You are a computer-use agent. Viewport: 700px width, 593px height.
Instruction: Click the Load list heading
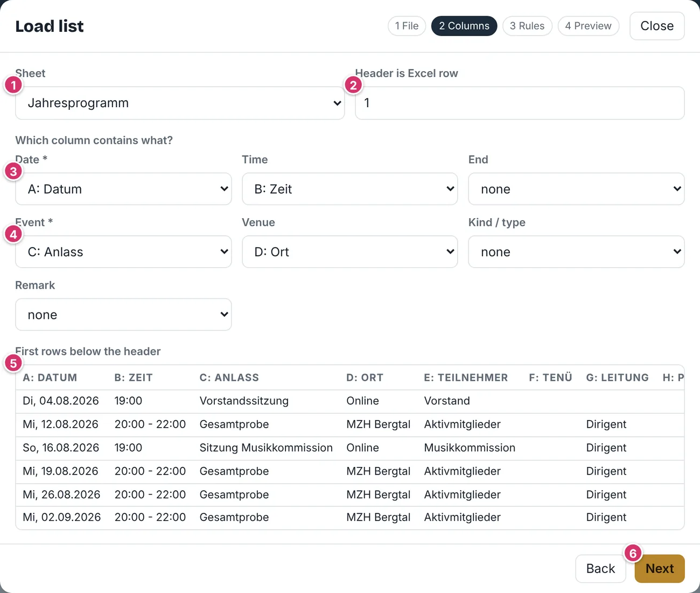pyautogui.click(x=50, y=26)
